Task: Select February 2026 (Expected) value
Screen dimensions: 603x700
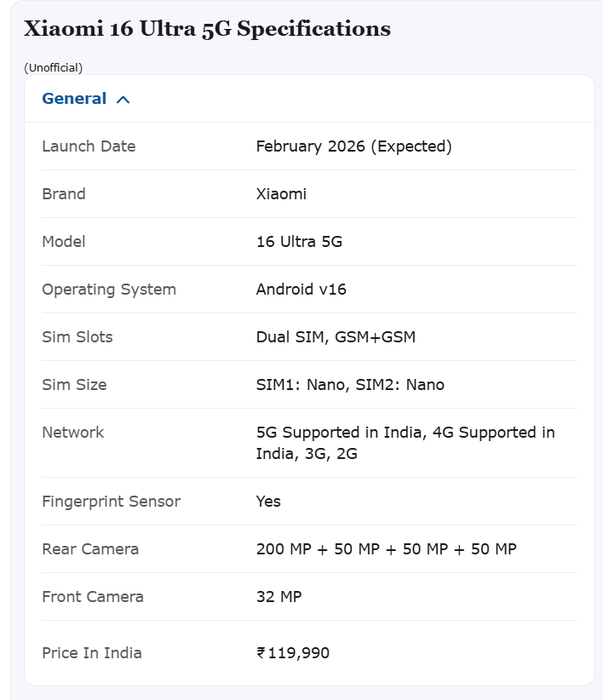Action: coord(353,146)
